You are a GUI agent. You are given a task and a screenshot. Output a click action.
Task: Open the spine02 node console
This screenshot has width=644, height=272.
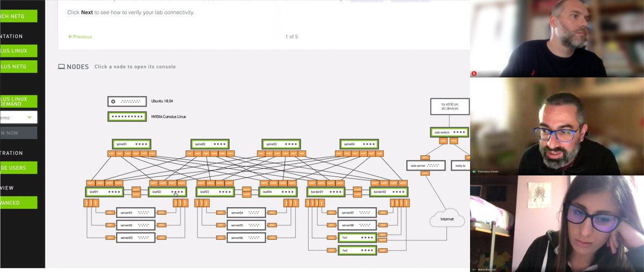[x=210, y=144]
